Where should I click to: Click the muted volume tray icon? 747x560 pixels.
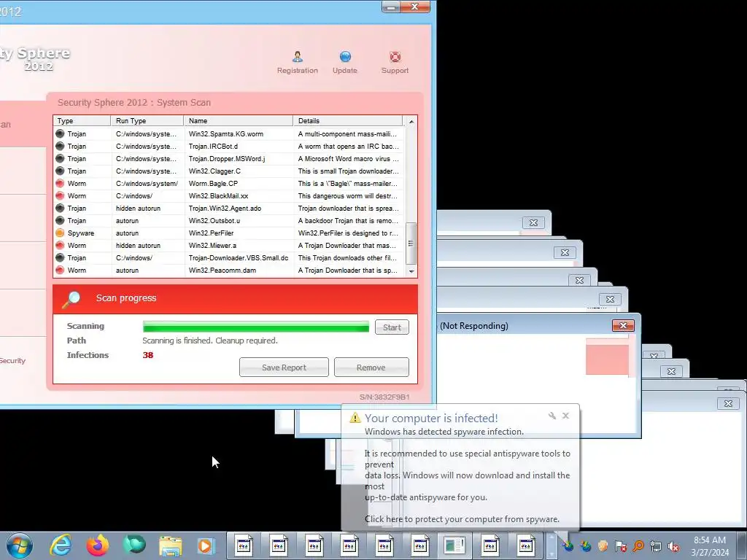[x=673, y=545]
